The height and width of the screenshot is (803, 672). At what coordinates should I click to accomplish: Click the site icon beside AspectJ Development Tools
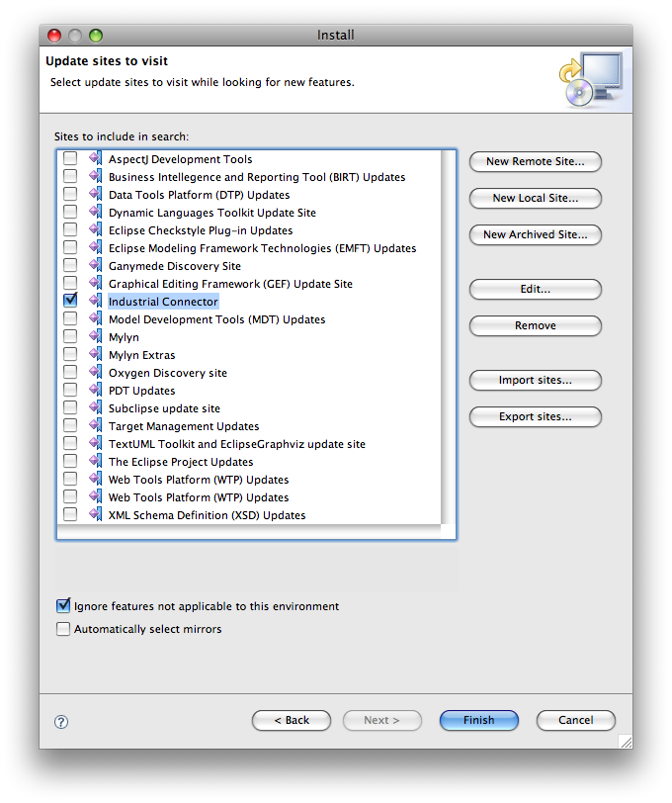pos(95,158)
